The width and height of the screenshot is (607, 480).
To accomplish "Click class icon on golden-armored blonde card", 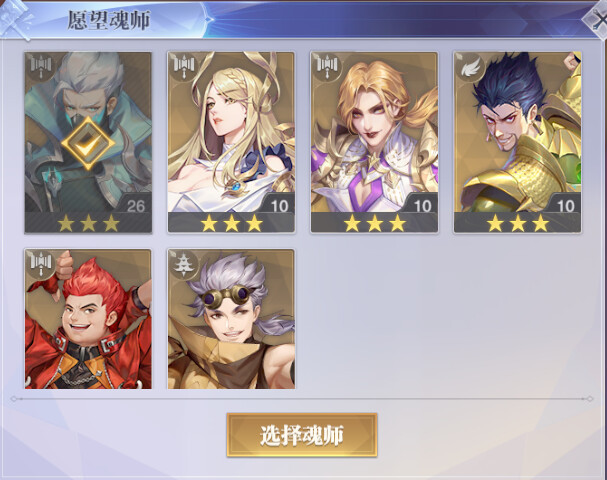I will pos(327,67).
